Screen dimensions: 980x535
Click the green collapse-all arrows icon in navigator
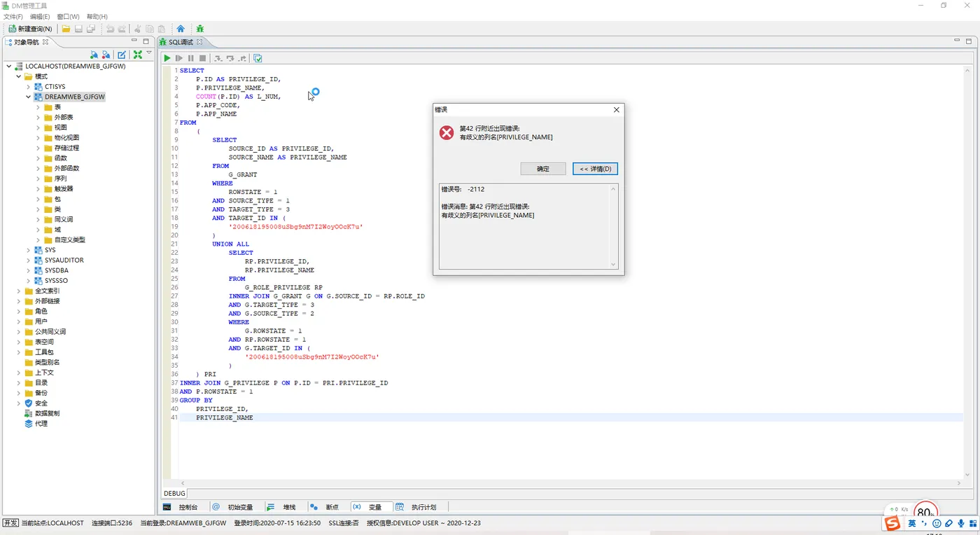tap(138, 55)
